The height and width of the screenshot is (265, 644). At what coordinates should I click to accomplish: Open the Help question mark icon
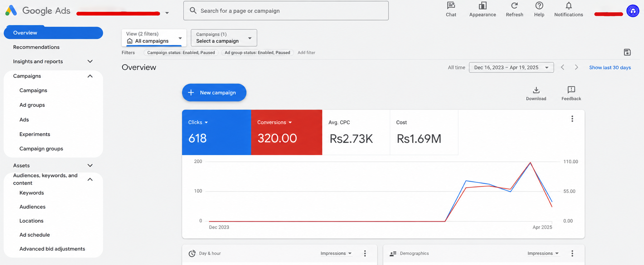coord(539,6)
